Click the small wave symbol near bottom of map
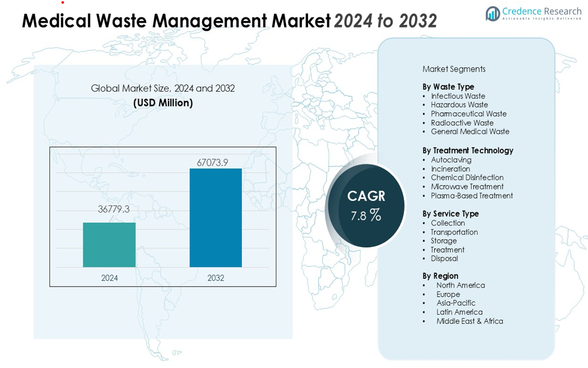Viewport: 588px width, 368px height. 180,352
